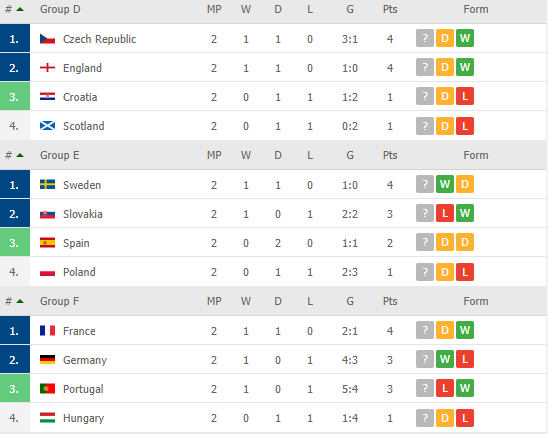
Task: Click the Czech Republic flag icon
Action: (47, 39)
